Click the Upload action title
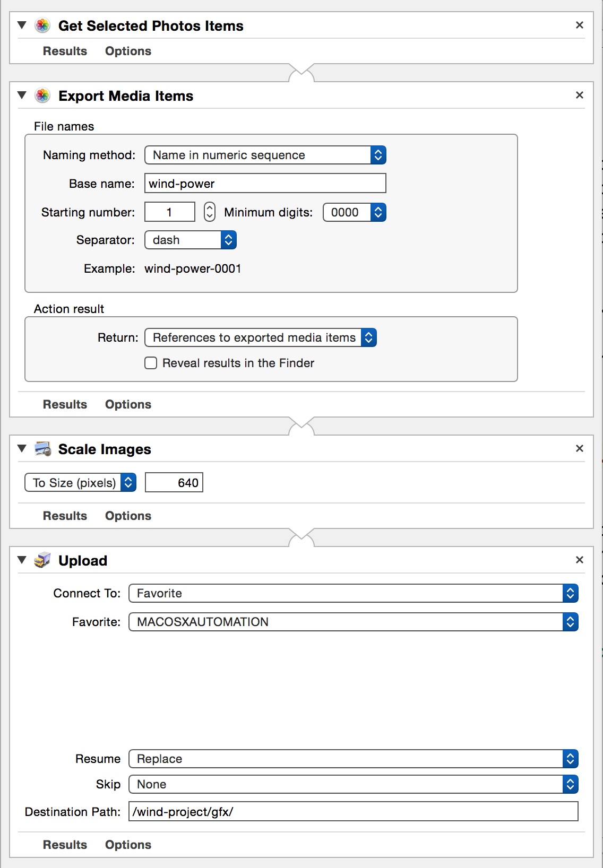The image size is (603, 868). pyautogui.click(x=83, y=561)
